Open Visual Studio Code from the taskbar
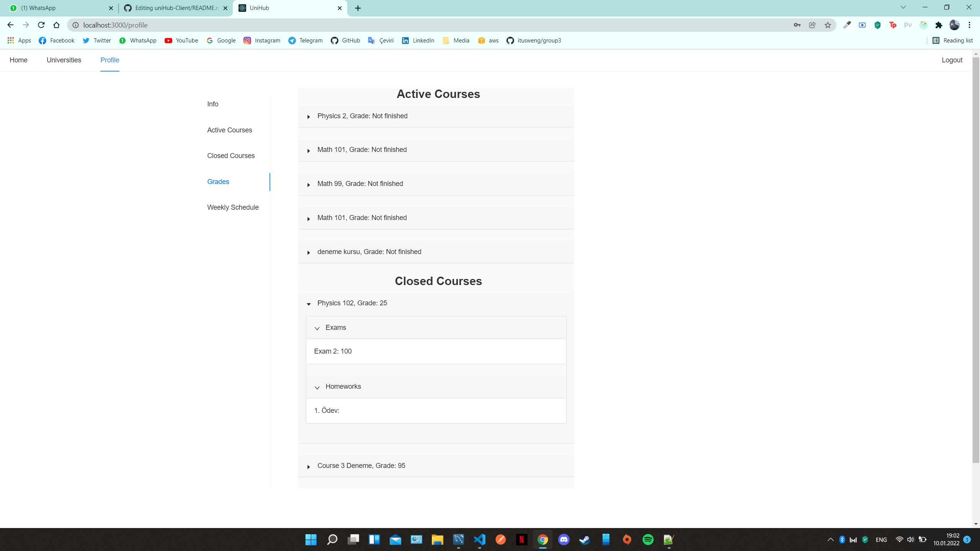The image size is (980, 551). point(479,540)
